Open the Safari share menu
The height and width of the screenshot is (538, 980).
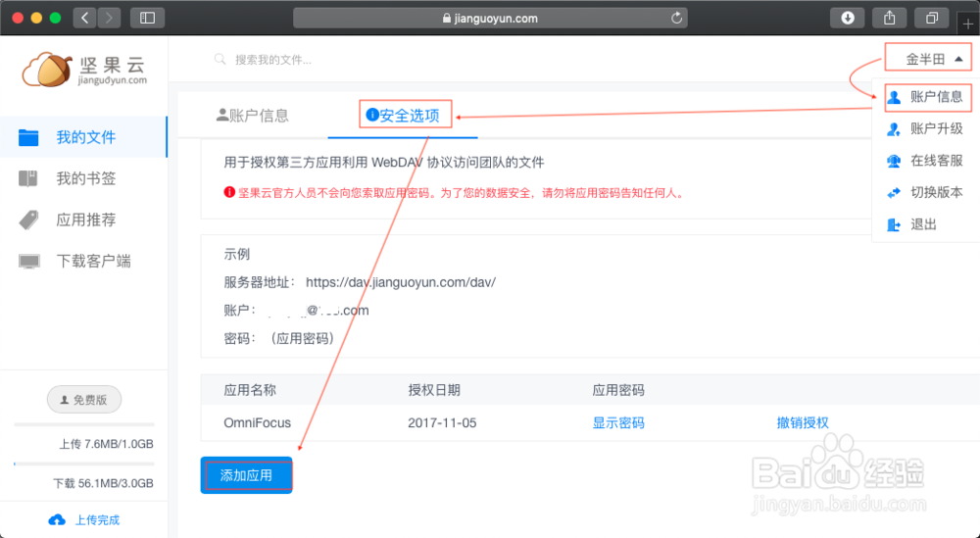coord(890,18)
